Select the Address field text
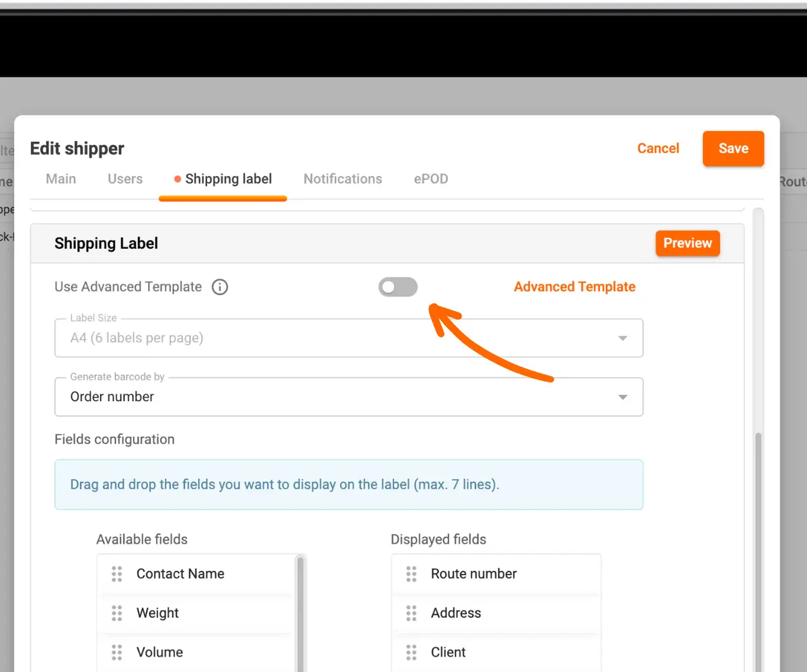The image size is (807, 672). pyautogui.click(x=456, y=613)
